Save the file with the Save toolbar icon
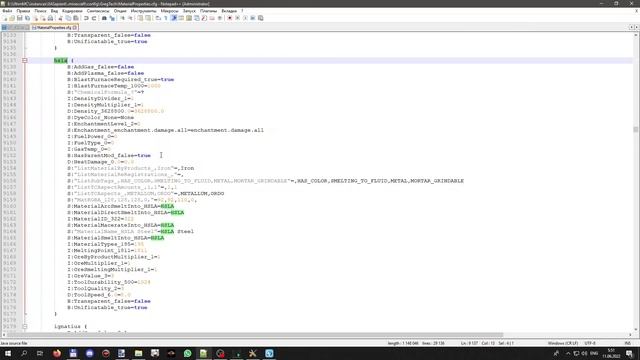Screen dimensions: 640x360 (20, 18)
